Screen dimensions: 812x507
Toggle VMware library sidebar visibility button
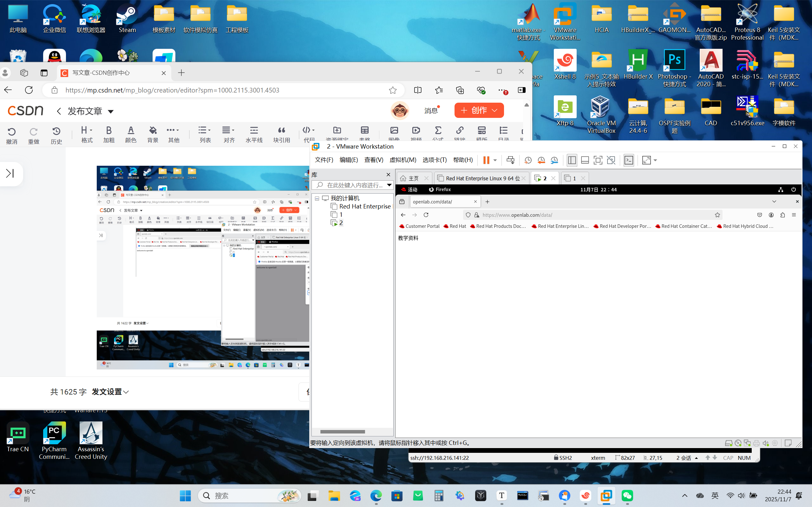572,160
